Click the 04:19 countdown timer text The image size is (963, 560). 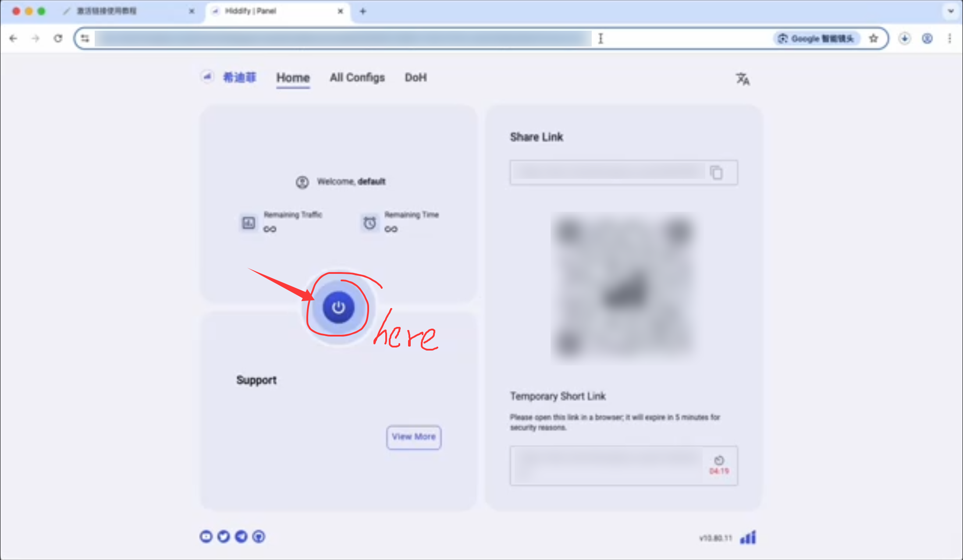pyautogui.click(x=719, y=471)
